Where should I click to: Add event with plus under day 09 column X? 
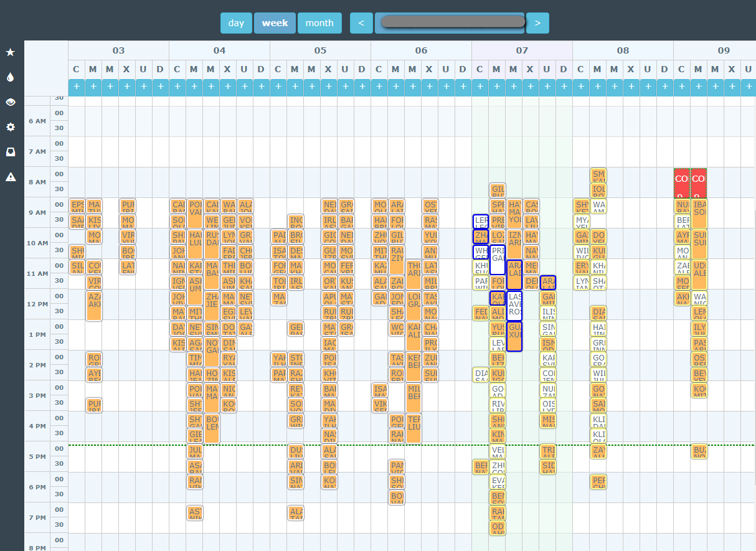coord(732,88)
